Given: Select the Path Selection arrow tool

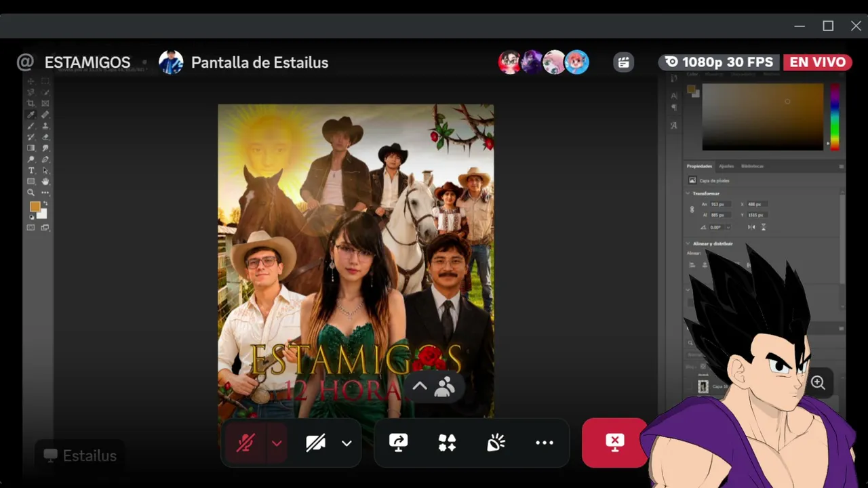Looking at the screenshot, I should pos(45,170).
